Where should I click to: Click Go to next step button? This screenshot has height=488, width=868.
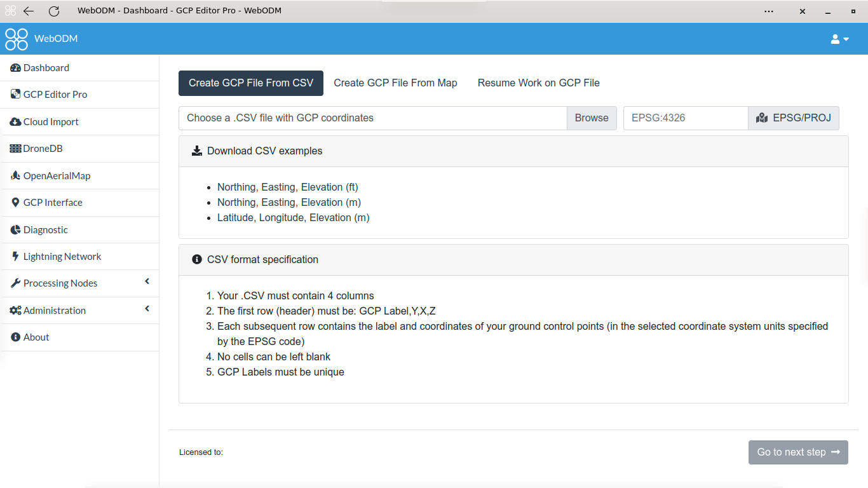click(798, 452)
